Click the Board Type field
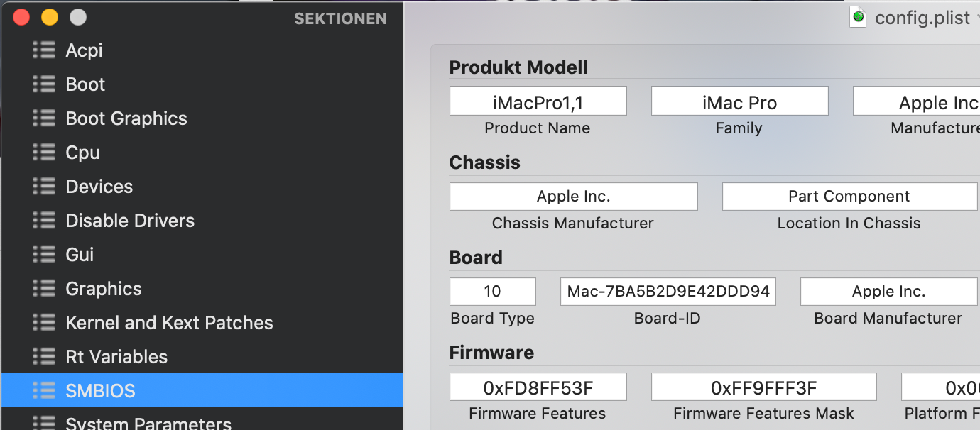The height and width of the screenshot is (430, 980). click(492, 292)
